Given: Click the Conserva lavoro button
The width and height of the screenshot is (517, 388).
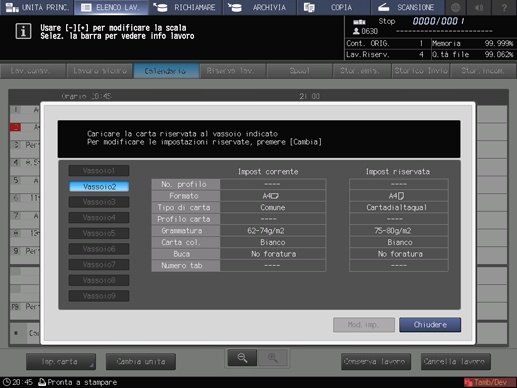Looking at the screenshot, I should click(x=376, y=362).
